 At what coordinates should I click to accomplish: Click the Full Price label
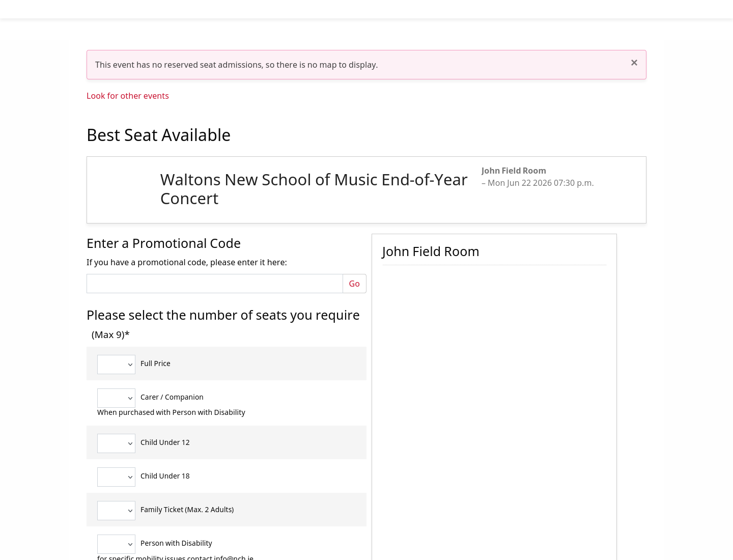pyautogui.click(x=155, y=363)
